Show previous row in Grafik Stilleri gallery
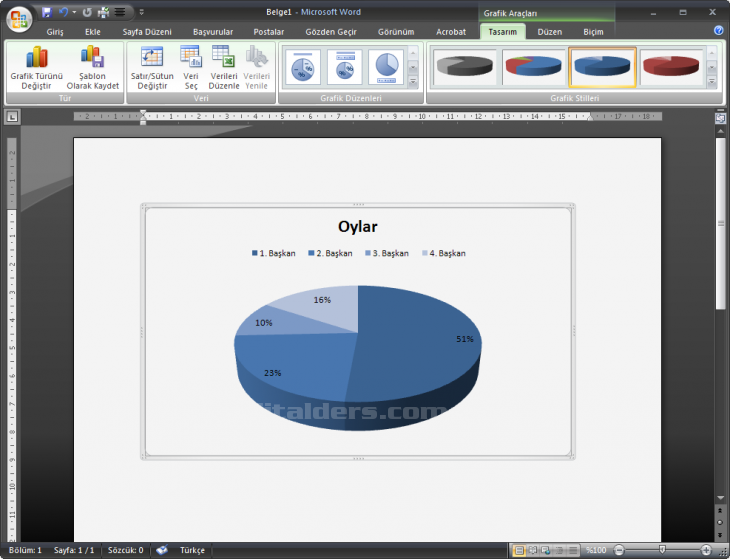This screenshot has width=730, height=559. point(712,53)
